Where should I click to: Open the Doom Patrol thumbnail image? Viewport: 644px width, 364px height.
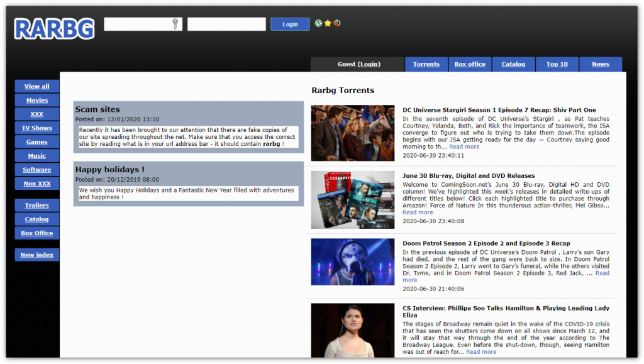353,262
